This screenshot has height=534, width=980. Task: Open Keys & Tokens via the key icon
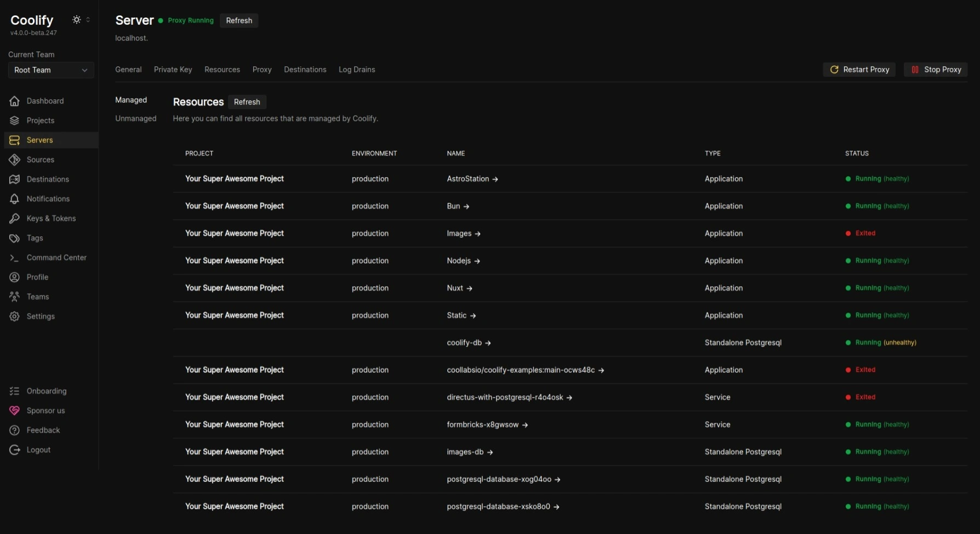click(14, 218)
